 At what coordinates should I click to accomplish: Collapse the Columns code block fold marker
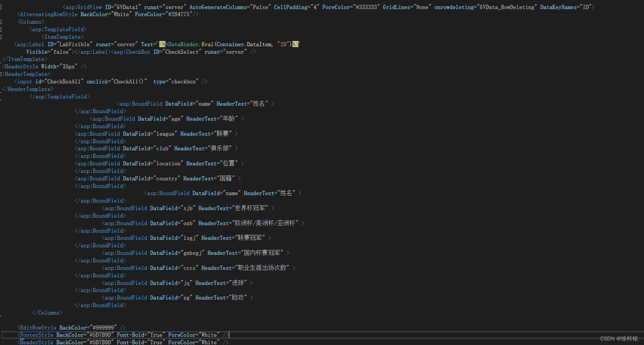1,21
